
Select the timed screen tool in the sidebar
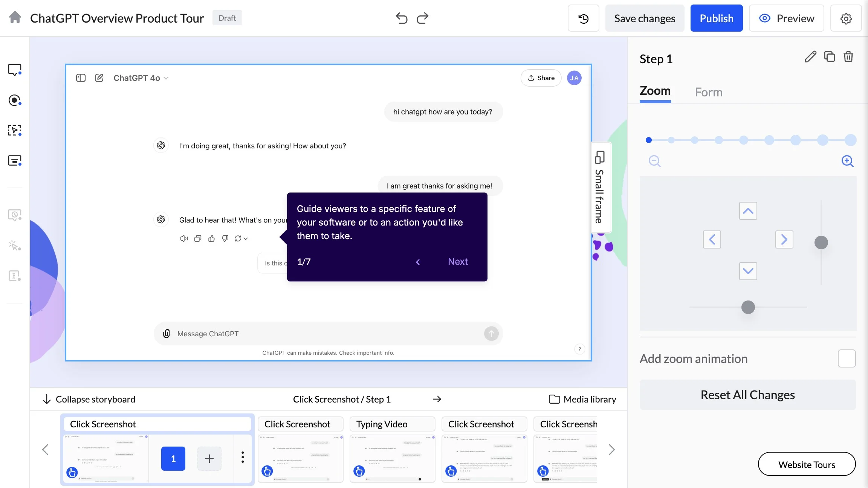click(x=15, y=215)
